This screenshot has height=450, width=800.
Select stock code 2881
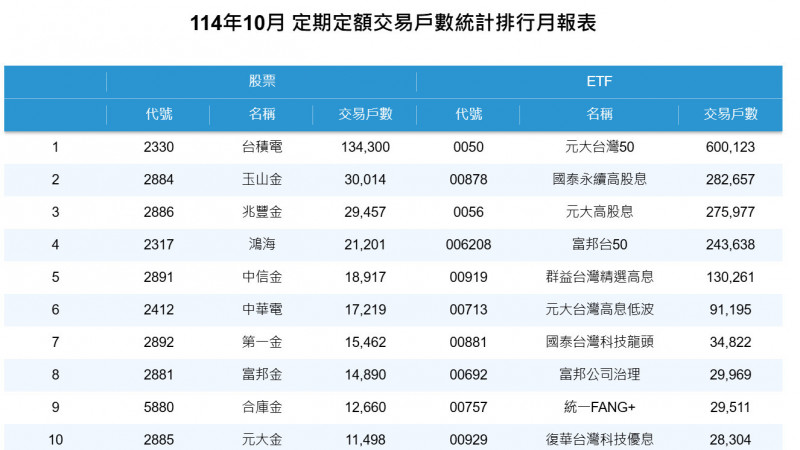click(x=159, y=375)
